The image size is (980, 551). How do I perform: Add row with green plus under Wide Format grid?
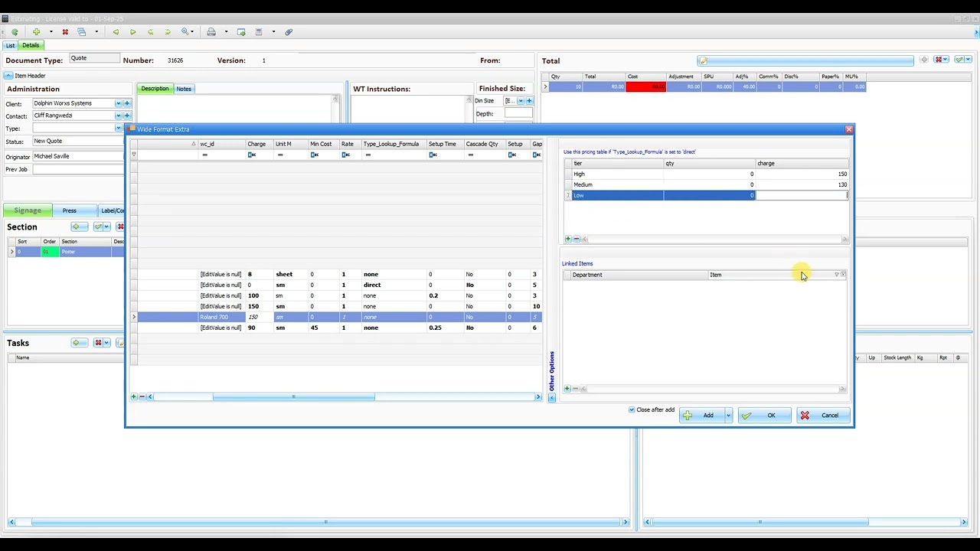click(133, 396)
